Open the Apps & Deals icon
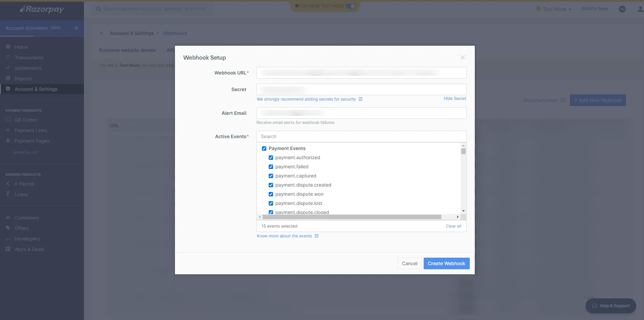This screenshot has height=320, width=644. click(8, 249)
